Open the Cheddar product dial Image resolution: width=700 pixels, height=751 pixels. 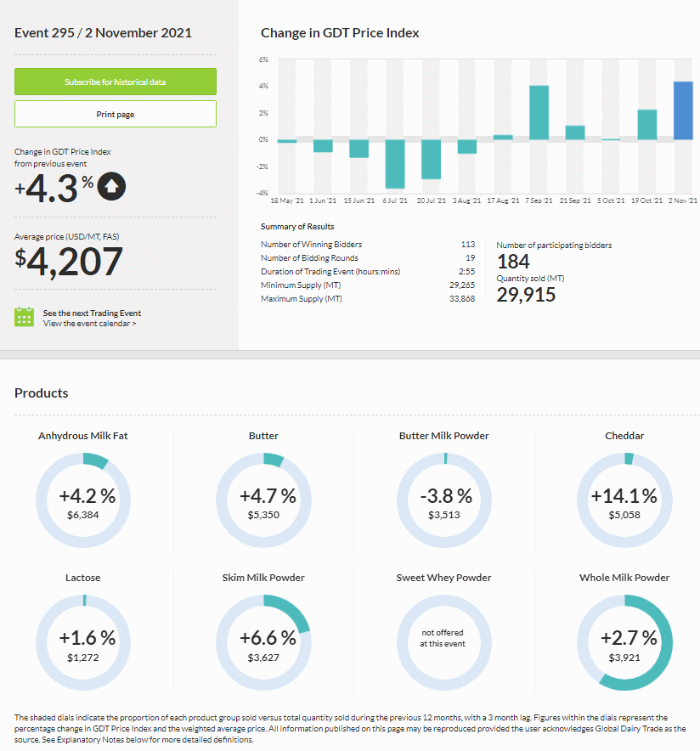(x=624, y=500)
